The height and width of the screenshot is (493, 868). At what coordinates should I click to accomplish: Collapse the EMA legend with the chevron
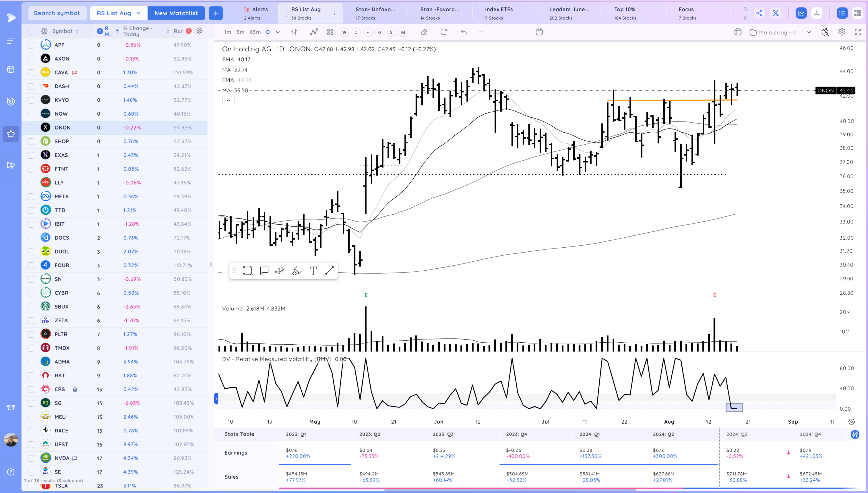click(x=229, y=100)
